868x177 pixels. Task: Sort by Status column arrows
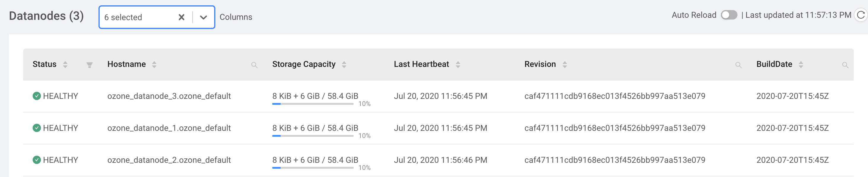click(x=65, y=65)
